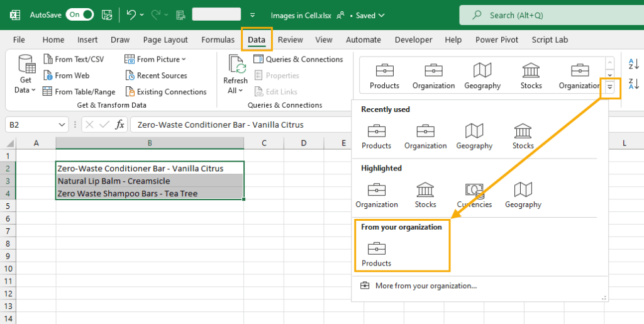Viewport: 644px width, 324px height.
Task: Switch to the Draw tab
Action: tap(120, 40)
